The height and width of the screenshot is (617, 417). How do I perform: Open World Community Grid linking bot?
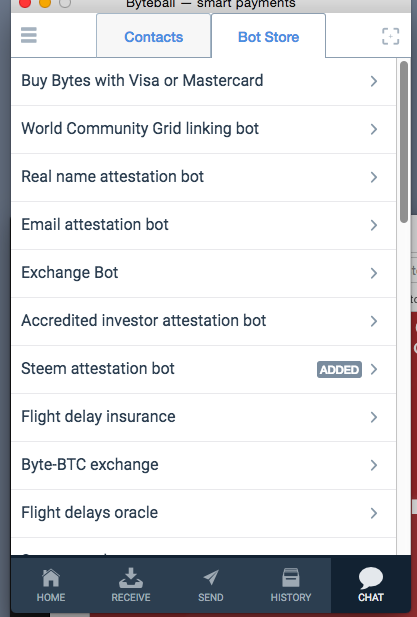coord(203,129)
